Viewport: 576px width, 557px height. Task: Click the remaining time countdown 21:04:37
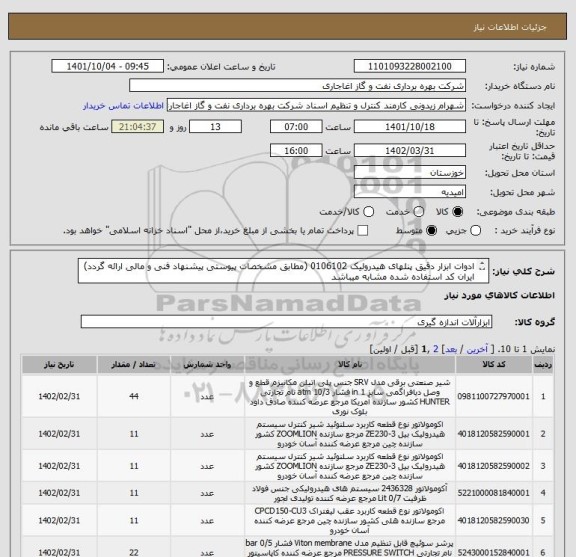point(137,127)
